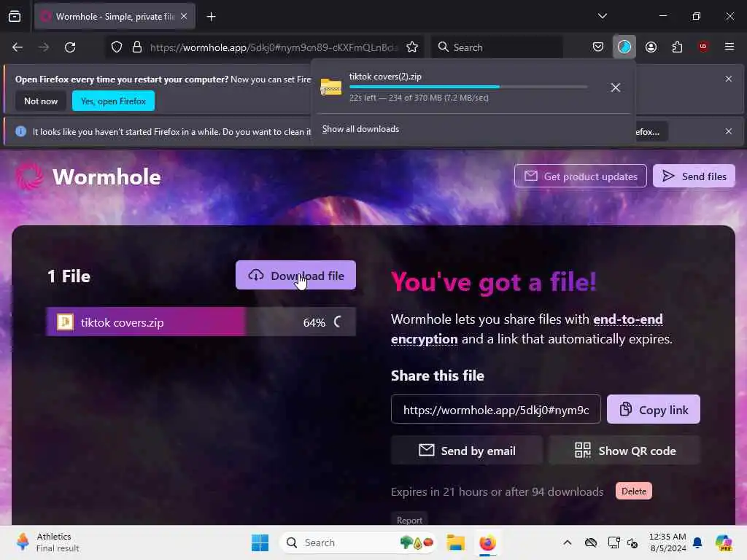Click the OneDrive cloud tray icon
Viewport: 747px width, 560px height.
(x=591, y=542)
